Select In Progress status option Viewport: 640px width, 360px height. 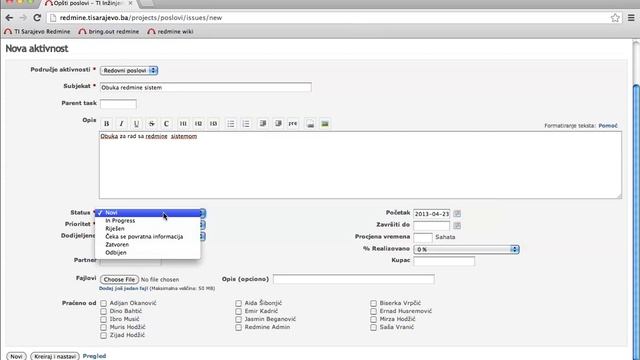tap(148, 220)
